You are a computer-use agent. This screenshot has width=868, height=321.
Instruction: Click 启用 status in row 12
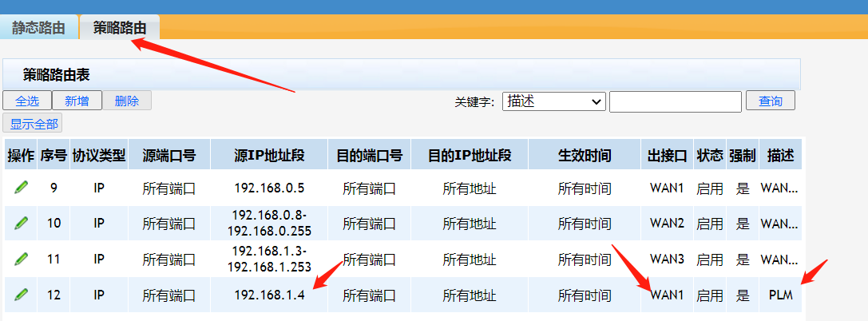[710, 295]
